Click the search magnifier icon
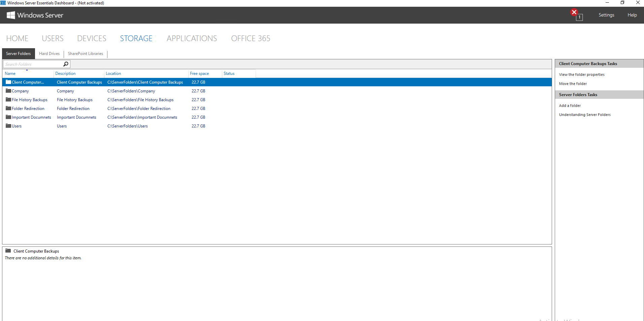Image resolution: width=644 pixels, height=321 pixels. click(x=66, y=64)
